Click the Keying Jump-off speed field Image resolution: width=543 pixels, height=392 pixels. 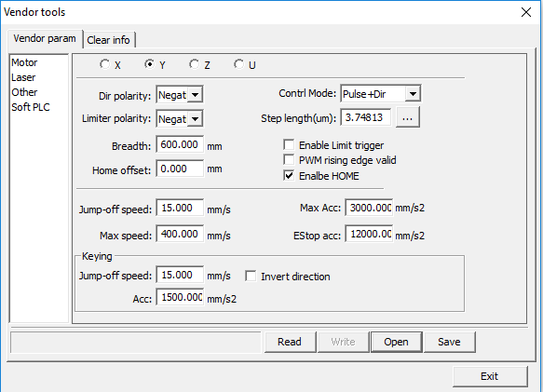click(x=180, y=275)
